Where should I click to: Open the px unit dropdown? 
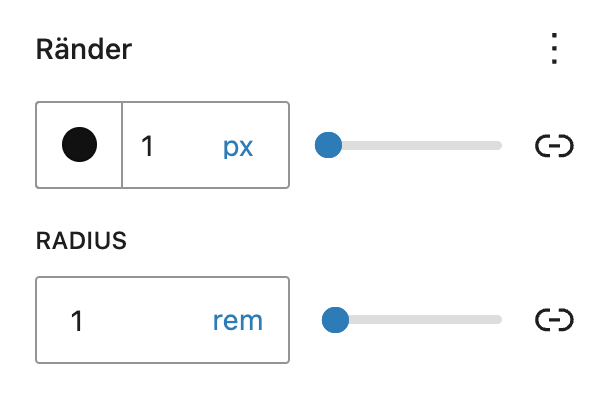click(238, 147)
